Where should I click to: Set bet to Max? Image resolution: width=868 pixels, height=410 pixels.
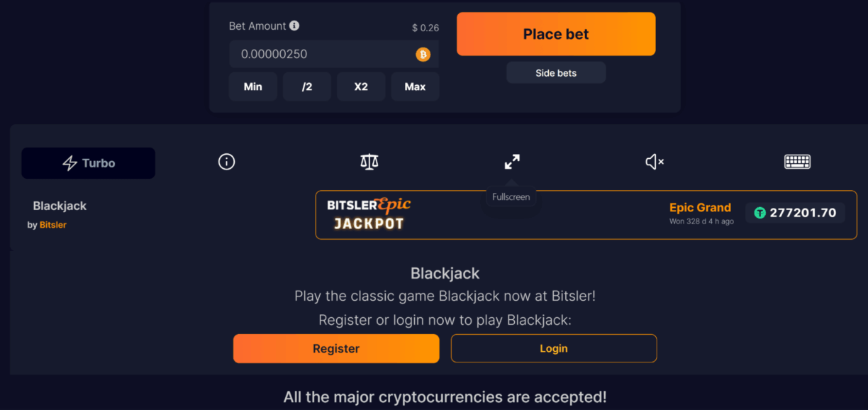click(415, 87)
